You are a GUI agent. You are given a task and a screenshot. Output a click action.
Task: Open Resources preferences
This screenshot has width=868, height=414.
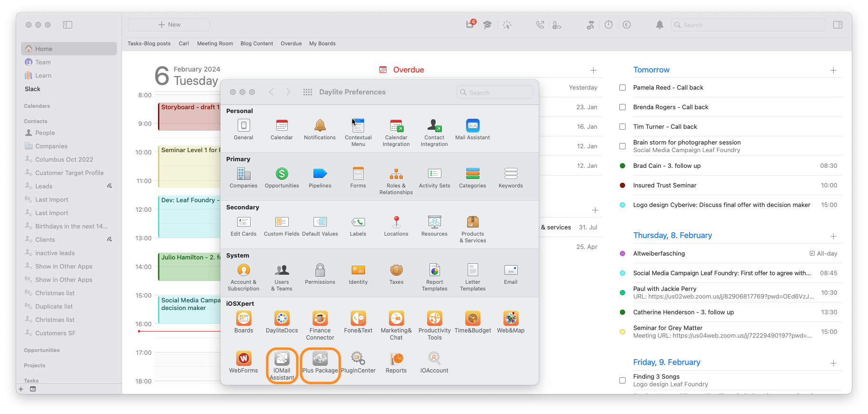coord(434,222)
